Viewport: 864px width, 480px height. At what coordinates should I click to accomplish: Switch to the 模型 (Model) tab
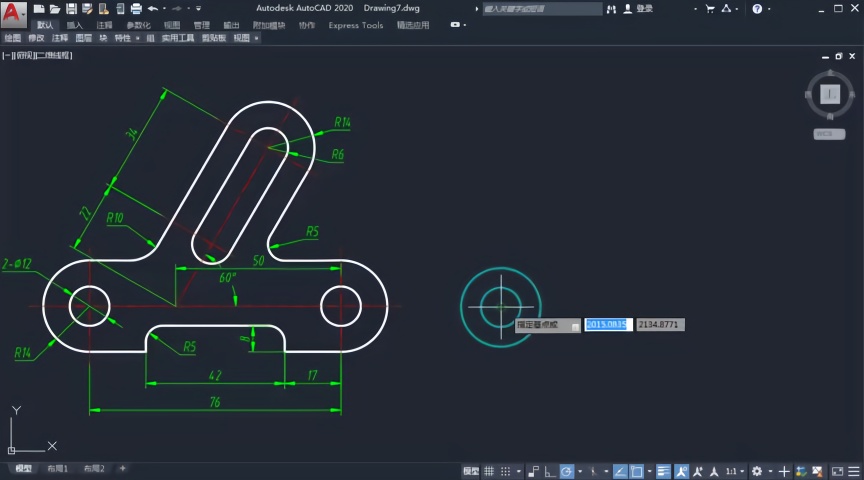pyautogui.click(x=24, y=468)
